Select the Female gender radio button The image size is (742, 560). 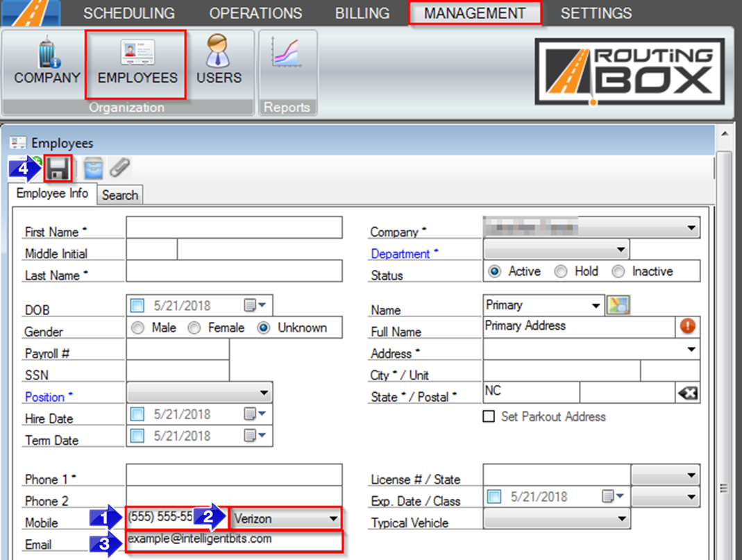coord(195,328)
